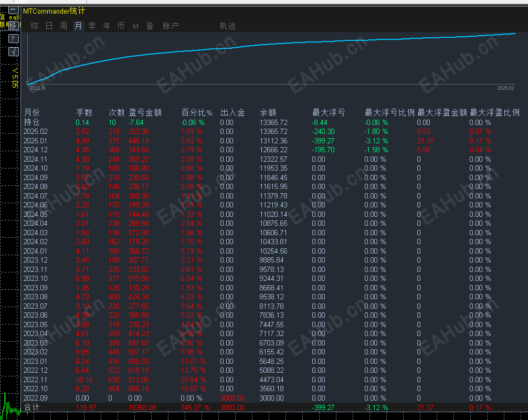Switch to the 季 quarterly tab
This screenshot has height=420, width=528.
[92, 26]
